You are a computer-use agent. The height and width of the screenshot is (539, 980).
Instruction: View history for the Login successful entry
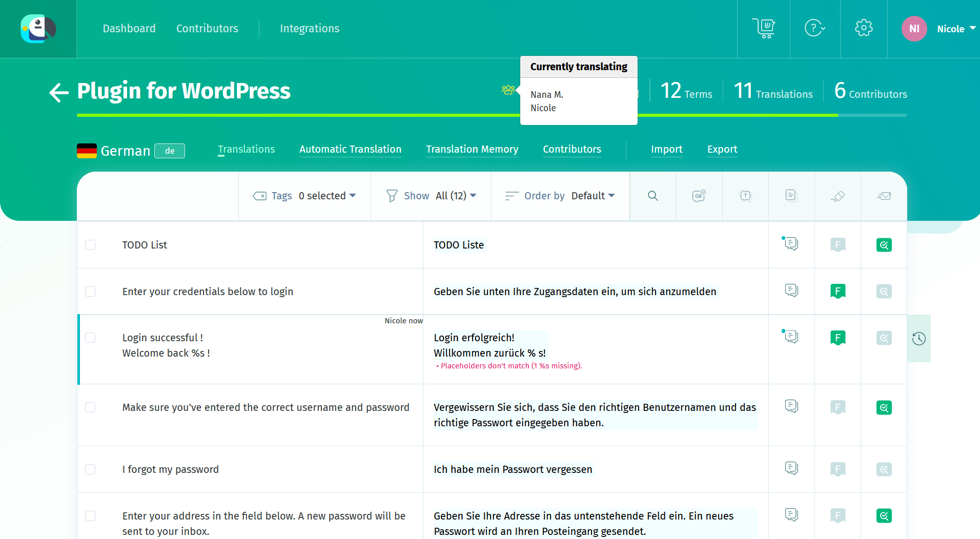(x=918, y=338)
